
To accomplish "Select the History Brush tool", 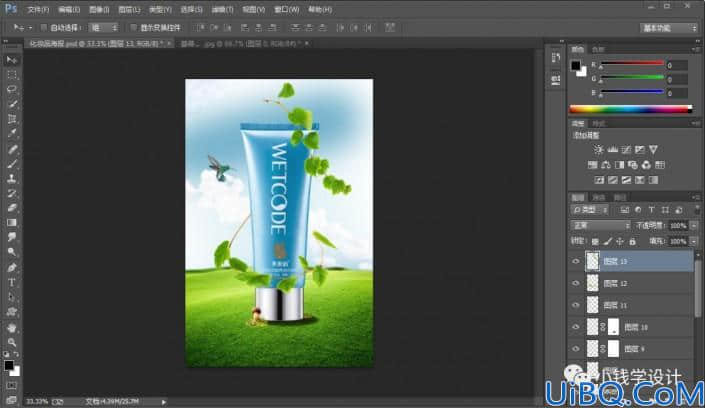I will pos(12,193).
